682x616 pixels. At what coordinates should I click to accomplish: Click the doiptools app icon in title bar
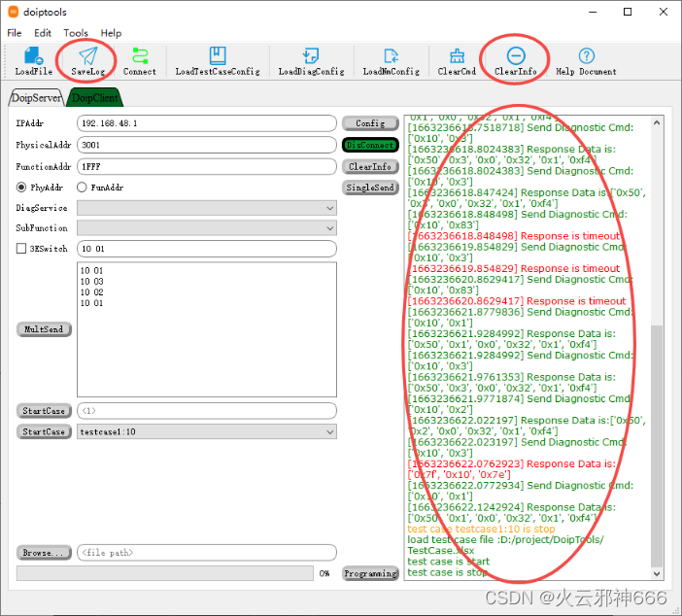pyautogui.click(x=14, y=12)
